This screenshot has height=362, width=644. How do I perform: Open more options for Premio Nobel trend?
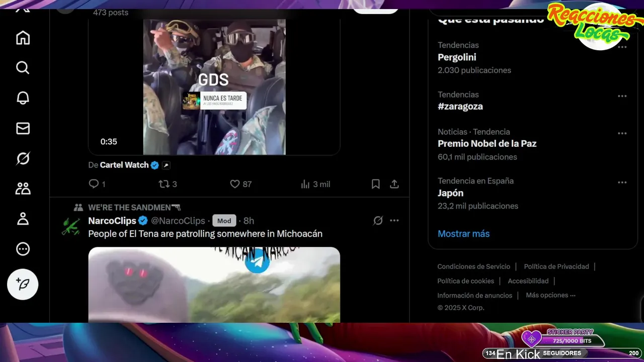[622, 133]
